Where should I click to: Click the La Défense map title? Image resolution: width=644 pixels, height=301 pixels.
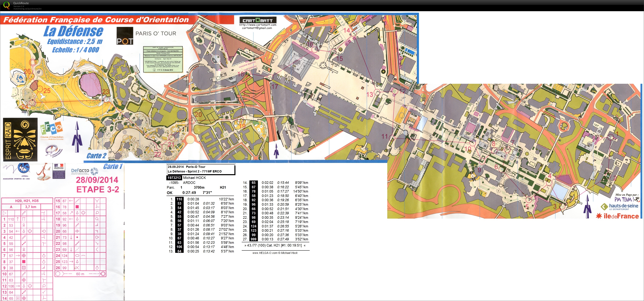(73, 31)
